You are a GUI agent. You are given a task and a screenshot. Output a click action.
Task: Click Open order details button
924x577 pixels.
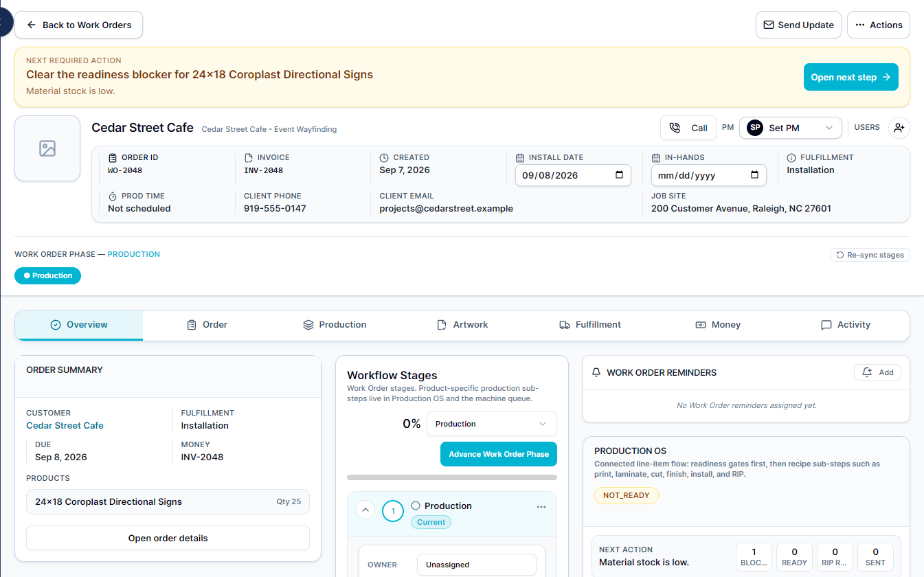tap(168, 538)
